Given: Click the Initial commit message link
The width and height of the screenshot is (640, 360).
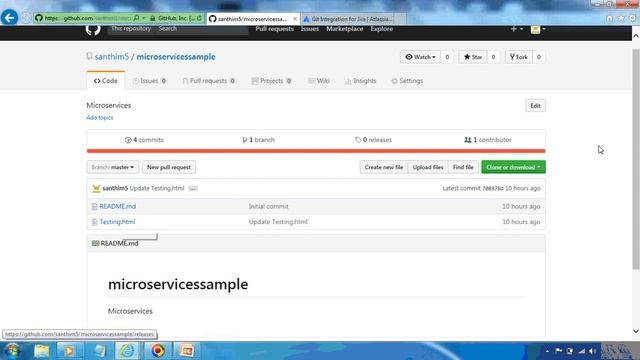Looking at the screenshot, I should coord(268,207).
